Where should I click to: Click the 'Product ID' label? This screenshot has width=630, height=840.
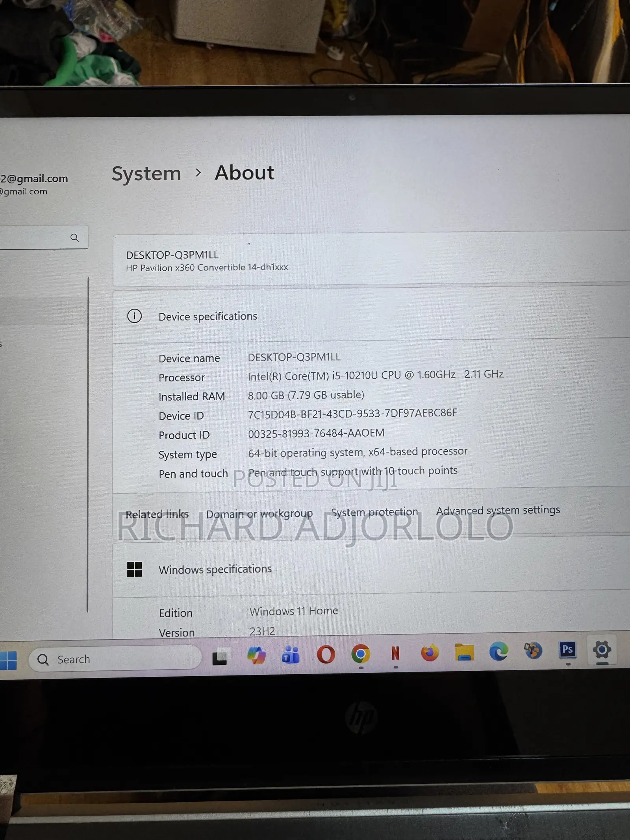pos(184,435)
